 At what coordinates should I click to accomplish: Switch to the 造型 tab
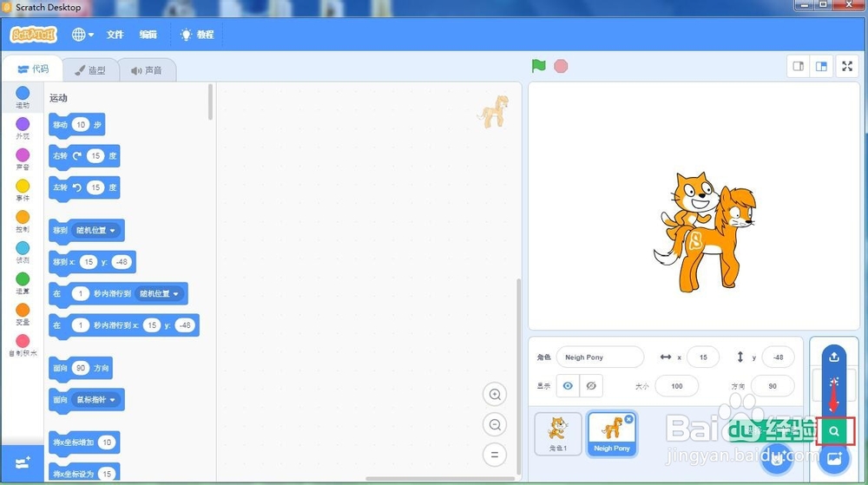point(90,70)
